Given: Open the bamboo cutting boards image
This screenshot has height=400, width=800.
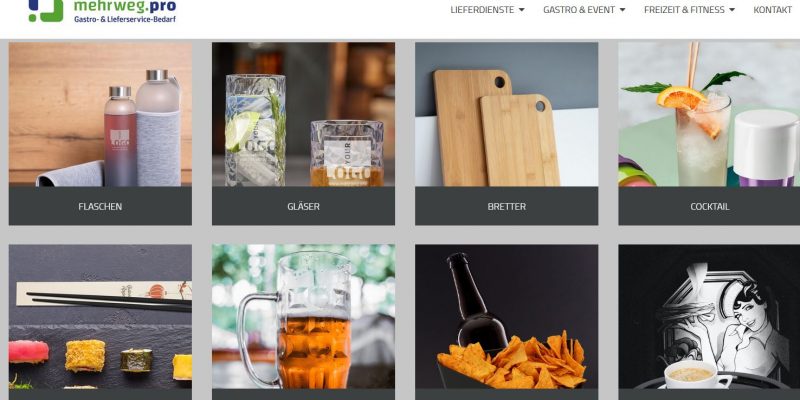Looking at the screenshot, I should pyautogui.click(x=506, y=114).
